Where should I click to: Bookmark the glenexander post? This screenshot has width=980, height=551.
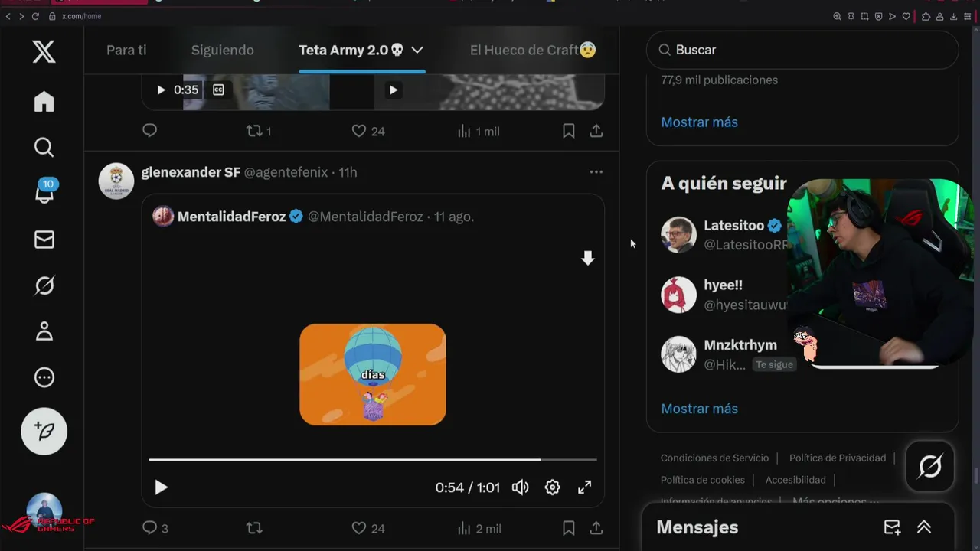[x=568, y=528]
